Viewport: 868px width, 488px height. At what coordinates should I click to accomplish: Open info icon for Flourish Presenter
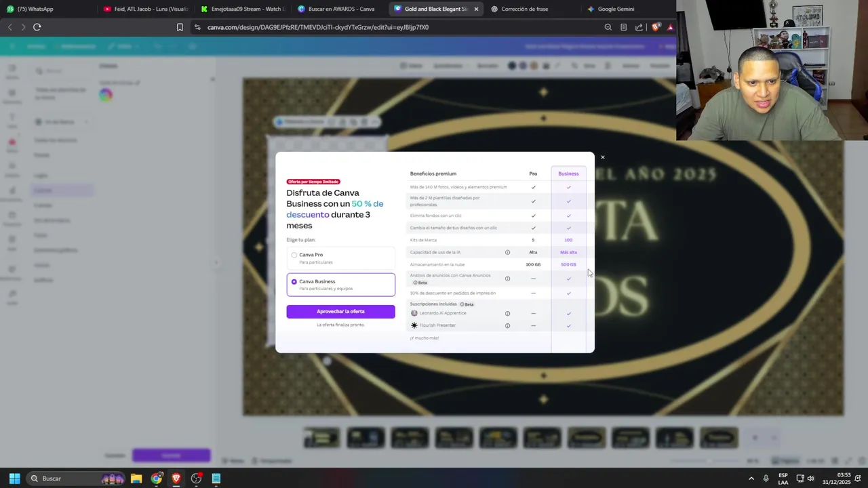point(507,326)
